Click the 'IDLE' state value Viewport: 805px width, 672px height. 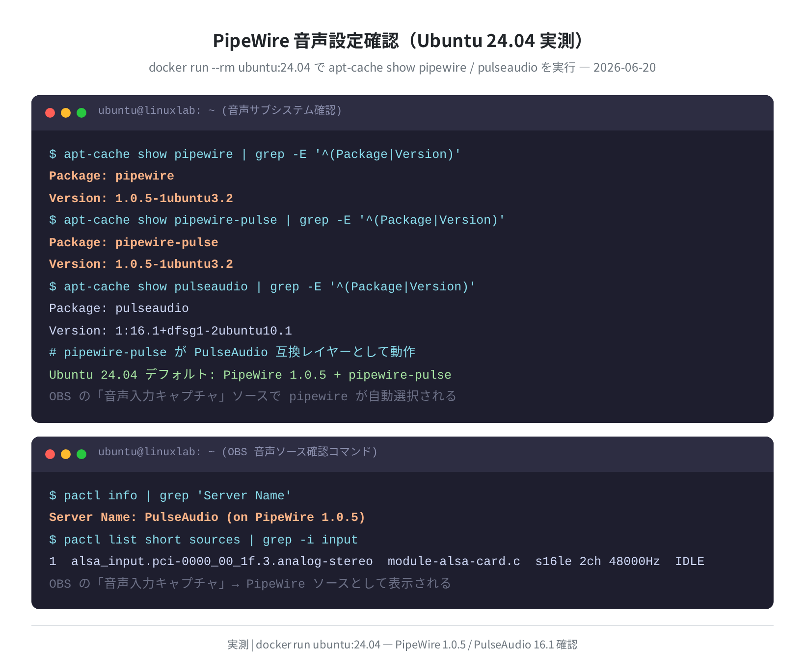pyautogui.click(x=690, y=562)
